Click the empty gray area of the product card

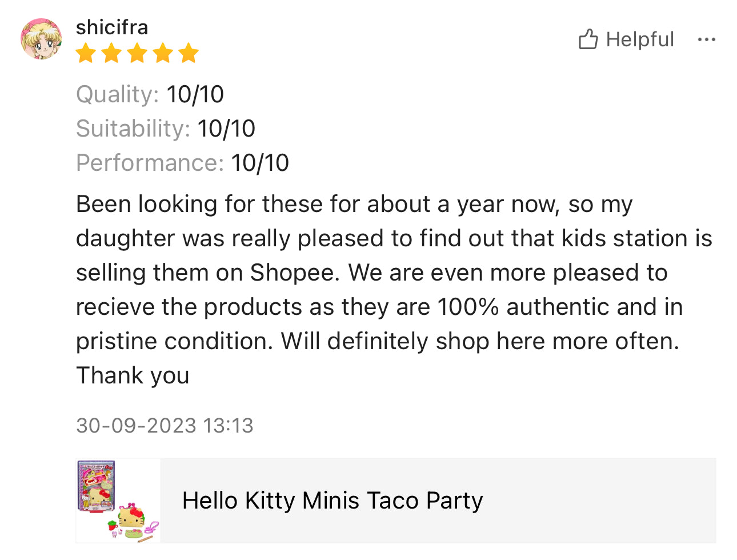pyautogui.click(x=600, y=501)
